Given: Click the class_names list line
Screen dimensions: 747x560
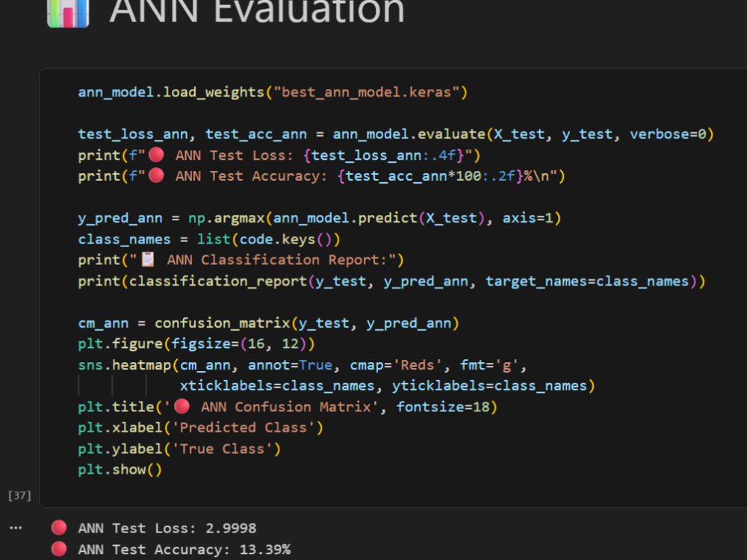Looking at the screenshot, I should coord(209,239).
